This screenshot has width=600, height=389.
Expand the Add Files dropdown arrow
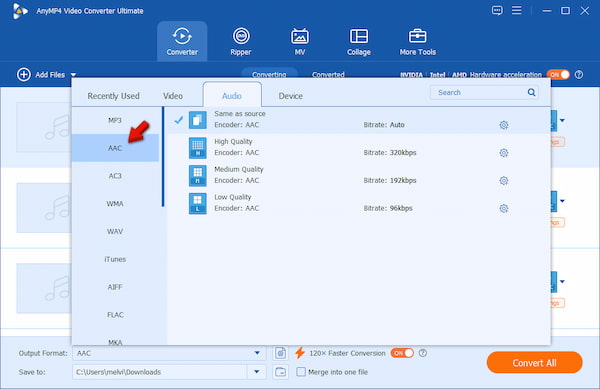coord(73,75)
